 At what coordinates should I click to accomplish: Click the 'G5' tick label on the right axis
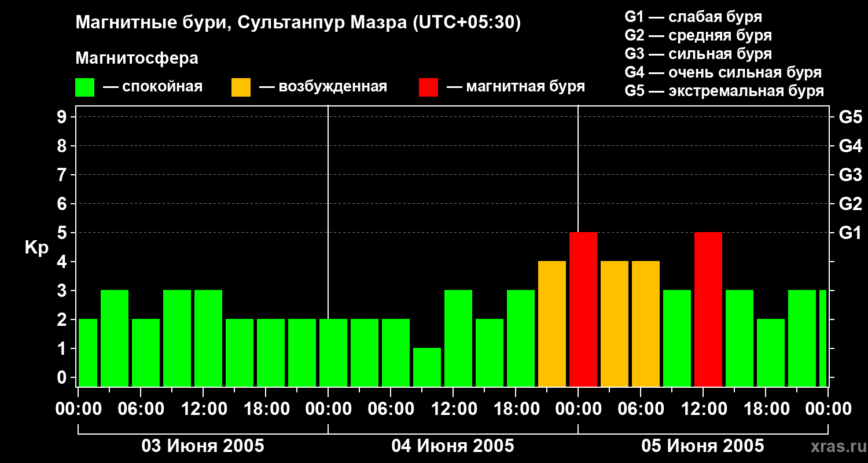(x=851, y=117)
